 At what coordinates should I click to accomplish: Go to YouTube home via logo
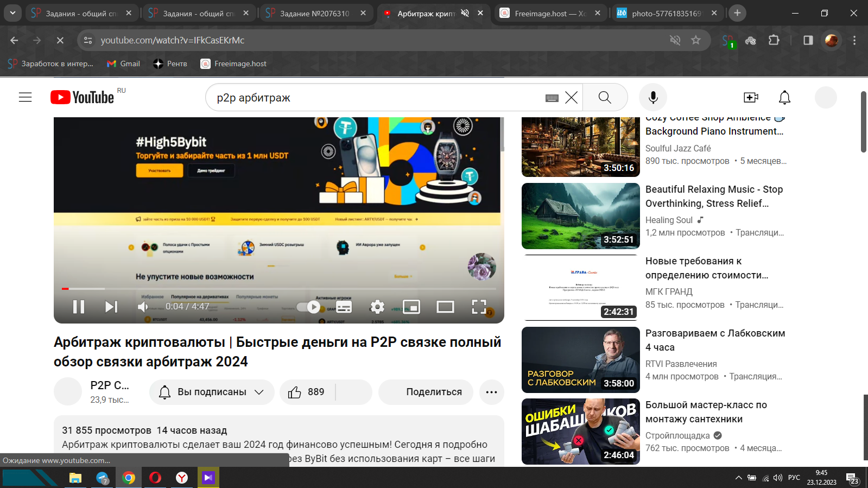tap(83, 97)
